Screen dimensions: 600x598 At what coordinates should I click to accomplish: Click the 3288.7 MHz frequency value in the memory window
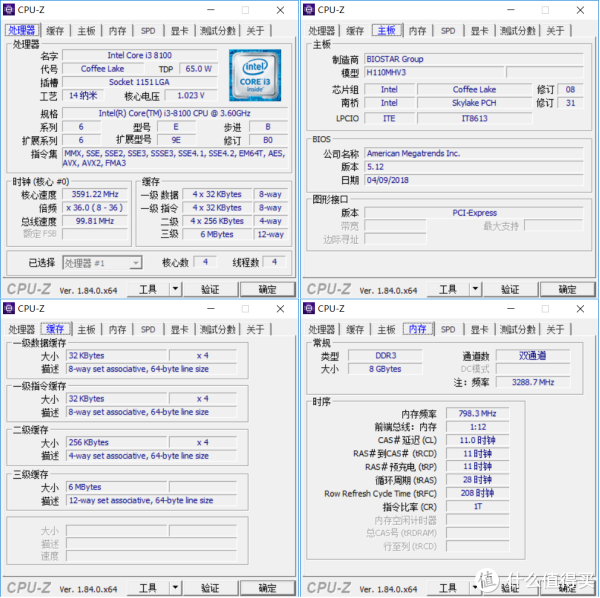tap(533, 382)
